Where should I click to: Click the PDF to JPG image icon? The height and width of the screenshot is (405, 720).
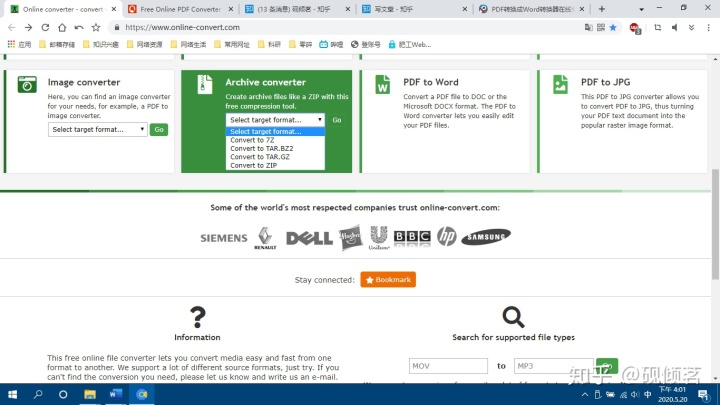[560, 84]
